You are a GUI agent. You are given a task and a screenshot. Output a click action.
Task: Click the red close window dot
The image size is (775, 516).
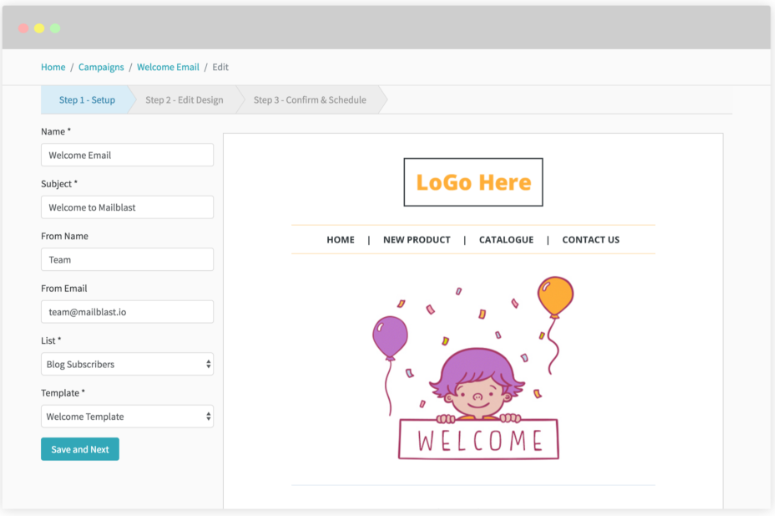pos(23,28)
